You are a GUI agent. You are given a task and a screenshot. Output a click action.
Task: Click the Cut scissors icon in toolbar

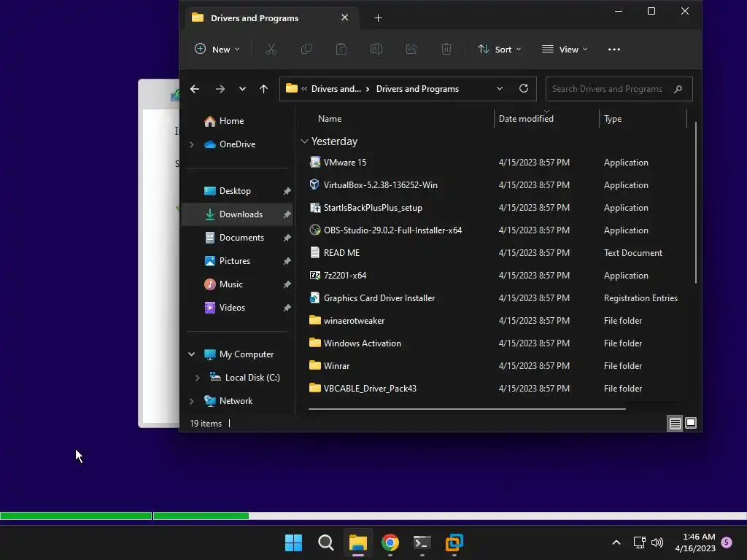(271, 49)
